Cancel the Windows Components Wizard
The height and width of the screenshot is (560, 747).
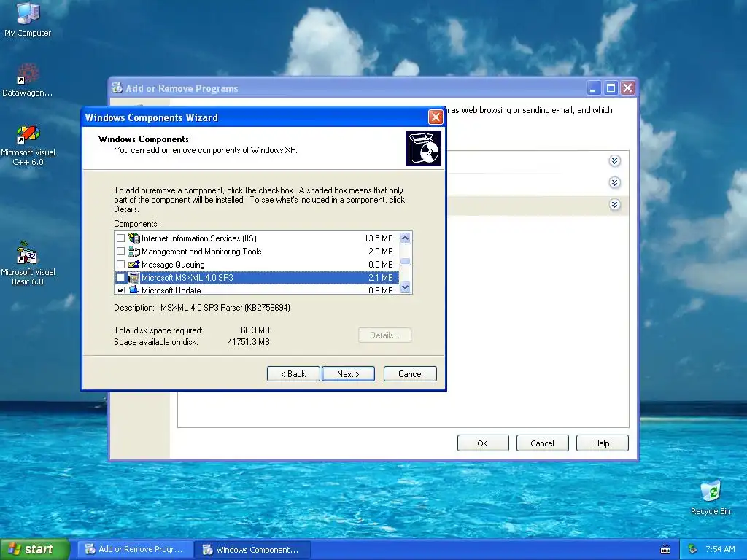410,374
